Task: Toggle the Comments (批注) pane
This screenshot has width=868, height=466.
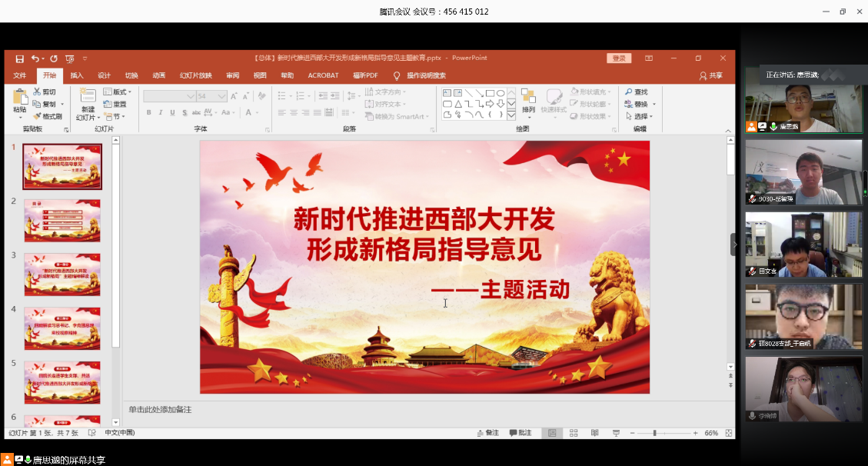Action: pos(520,433)
